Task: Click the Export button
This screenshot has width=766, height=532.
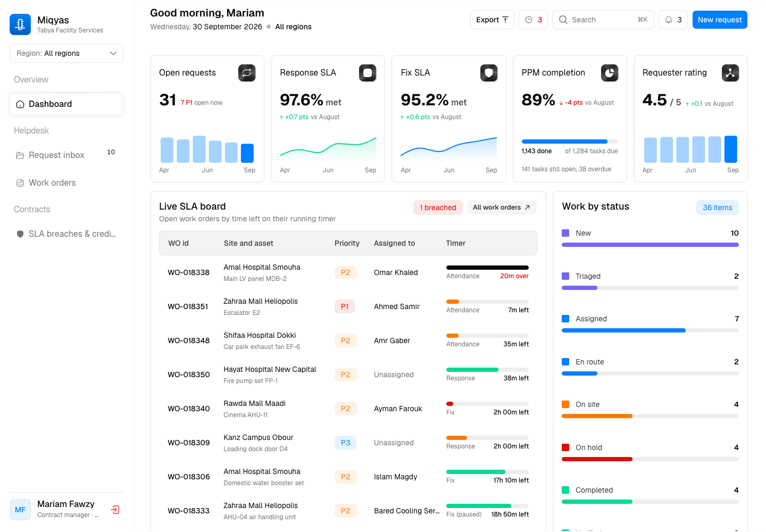Action: coord(492,20)
